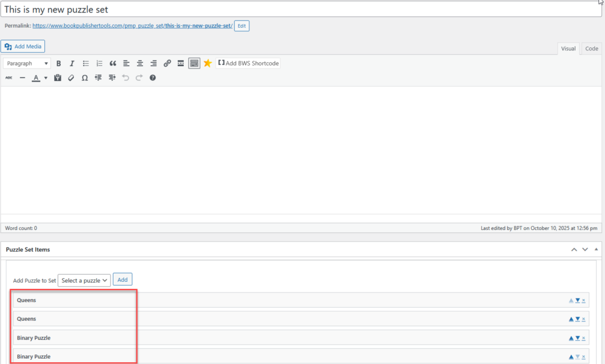Switch to the Code editor tab
This screenshot has height=364, width=605.
point(591,48)
